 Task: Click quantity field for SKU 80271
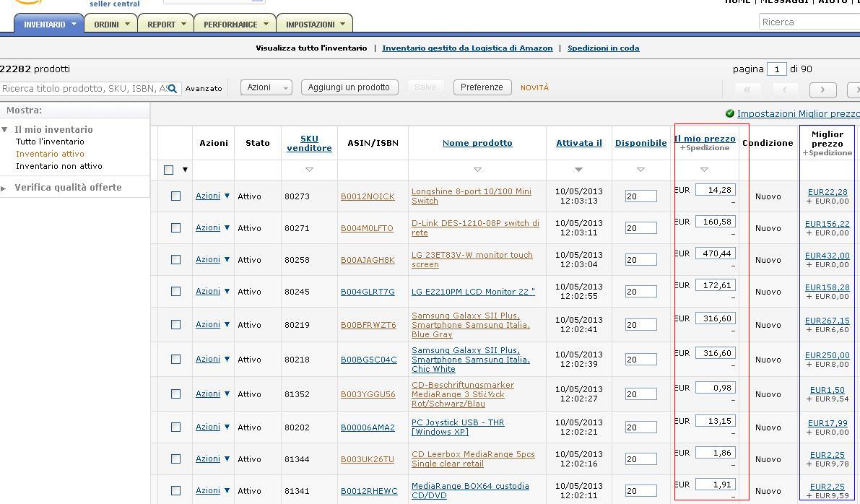point(640,228)
